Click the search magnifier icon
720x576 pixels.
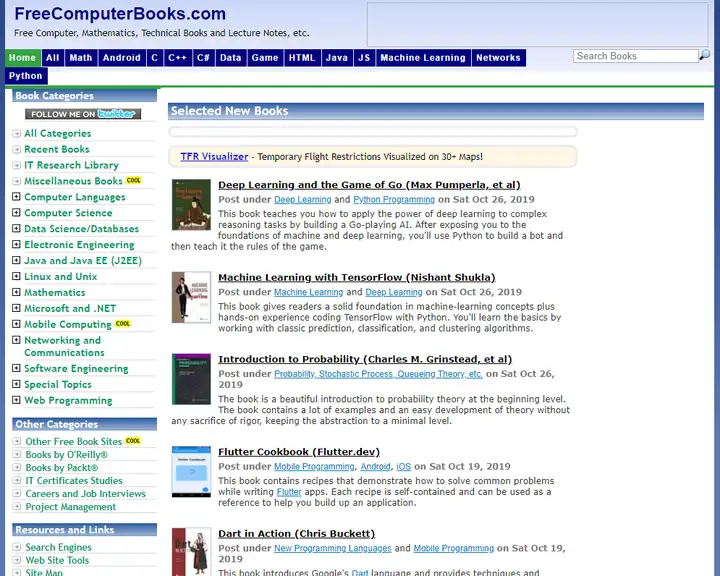pyautogui.click(x=704, y=56)
